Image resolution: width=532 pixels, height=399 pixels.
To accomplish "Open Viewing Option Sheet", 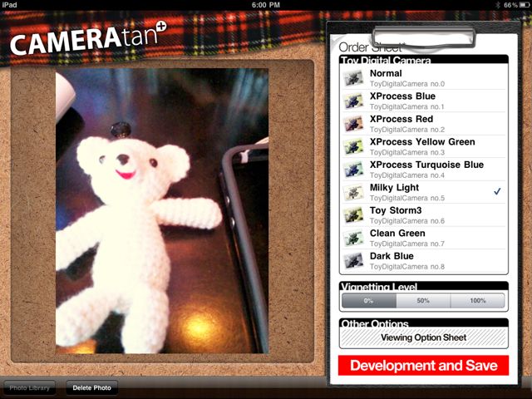I will point(423,337).
